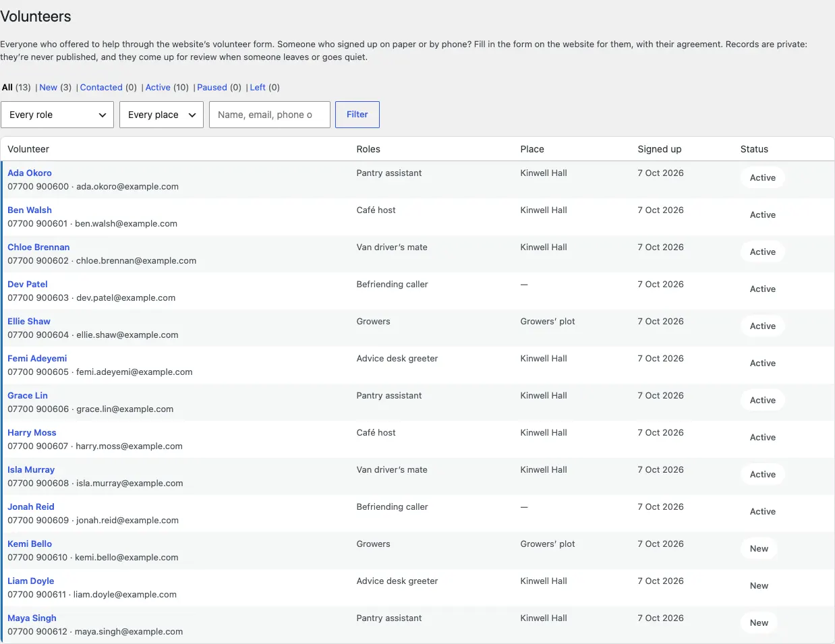Image resolution: width=835 pixels, height=644 pixels.
Task: Open the Every place dropdown
Action: point(161,115)
